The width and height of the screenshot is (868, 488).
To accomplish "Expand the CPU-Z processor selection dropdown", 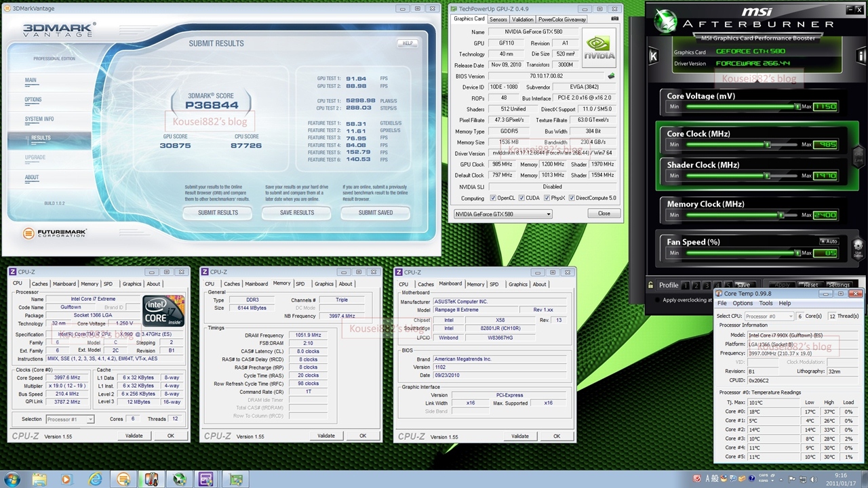I will 70,419.
